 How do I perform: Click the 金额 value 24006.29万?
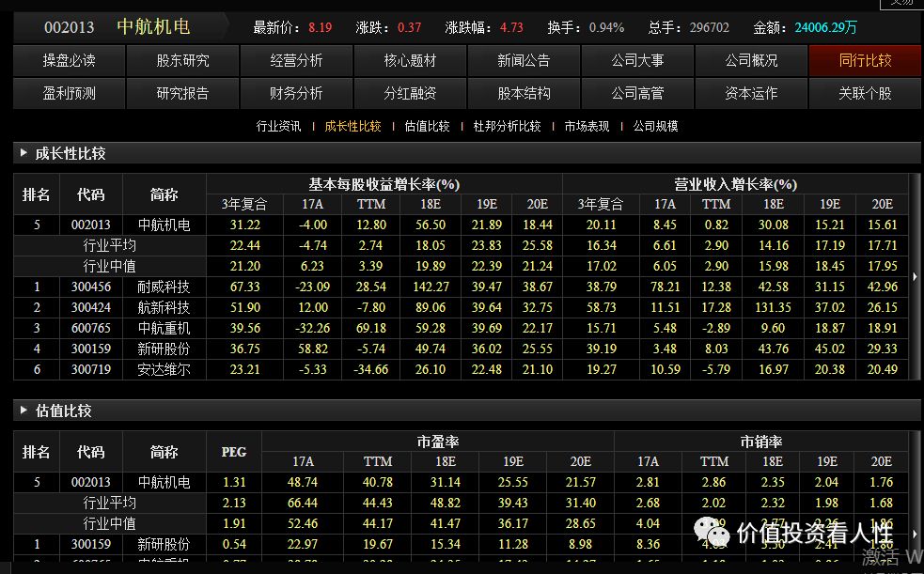825,27
